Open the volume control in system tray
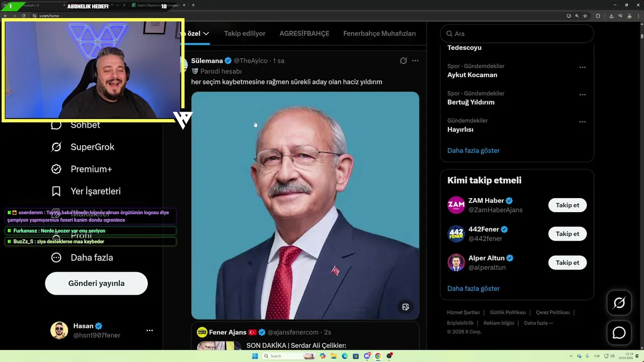The image size is (644, 362). click(612, 356)
